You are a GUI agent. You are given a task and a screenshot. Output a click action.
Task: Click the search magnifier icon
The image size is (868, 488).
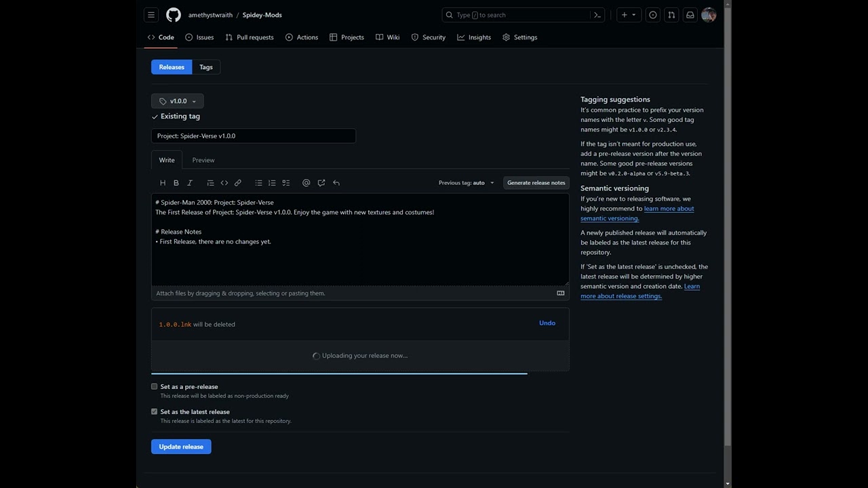pyautogui.click(x=450, y=15)
